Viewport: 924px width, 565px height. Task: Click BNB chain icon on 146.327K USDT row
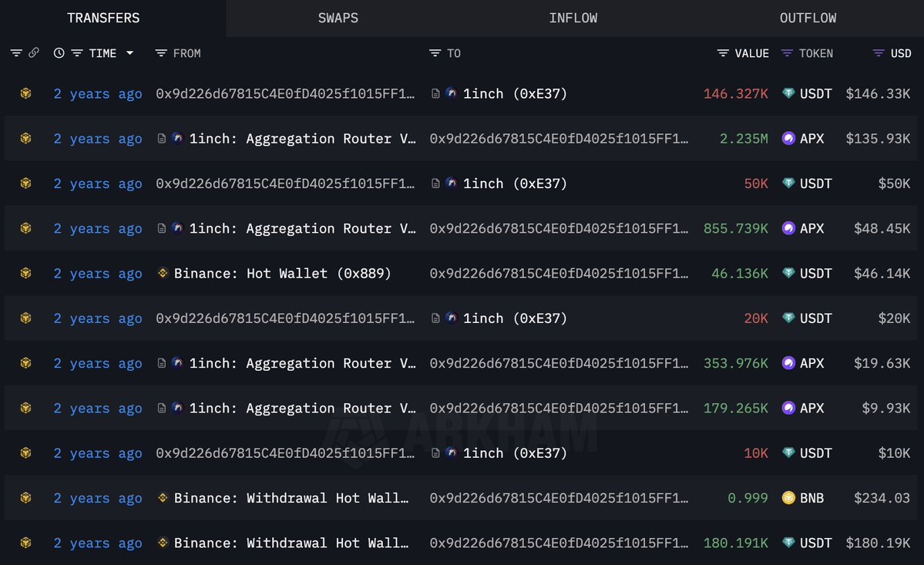pyautogui.click(x=25, y=93)
